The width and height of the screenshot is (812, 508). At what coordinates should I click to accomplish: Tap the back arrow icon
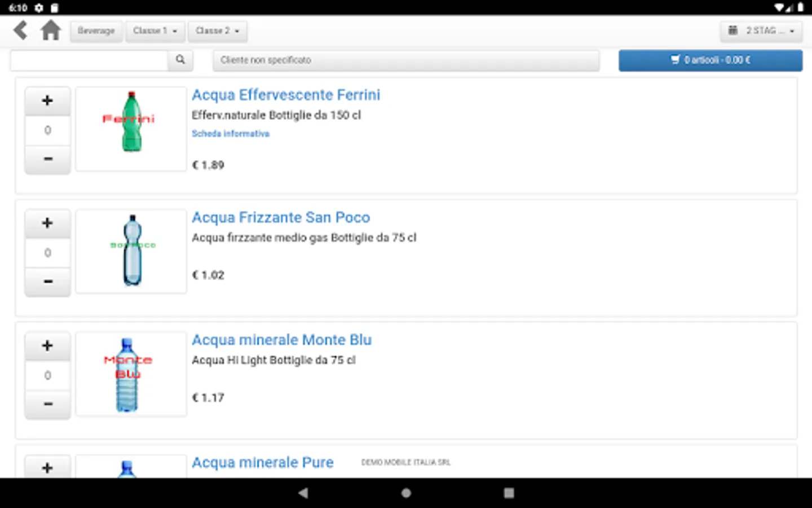21,30
